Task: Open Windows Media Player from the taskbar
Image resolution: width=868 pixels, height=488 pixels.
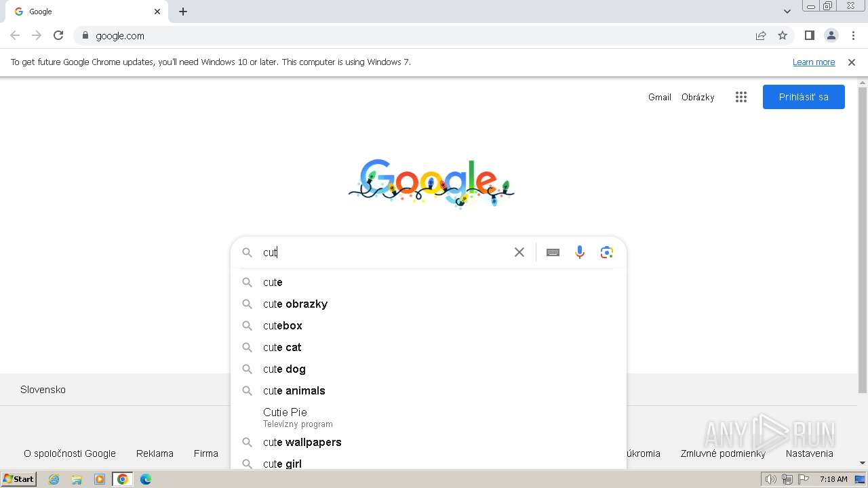Action: [x=100, y=479]
